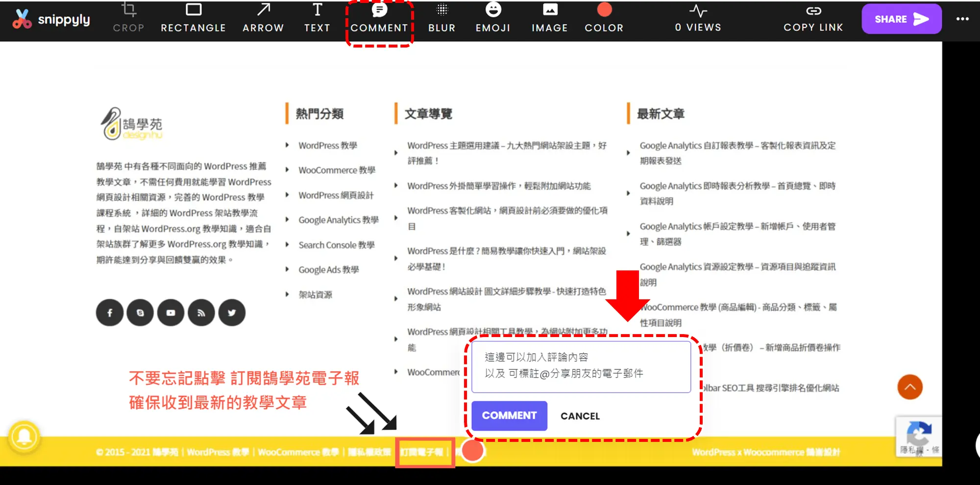Select the Rectangle tool
Viewport: 980px width, 485px height.
194,17
